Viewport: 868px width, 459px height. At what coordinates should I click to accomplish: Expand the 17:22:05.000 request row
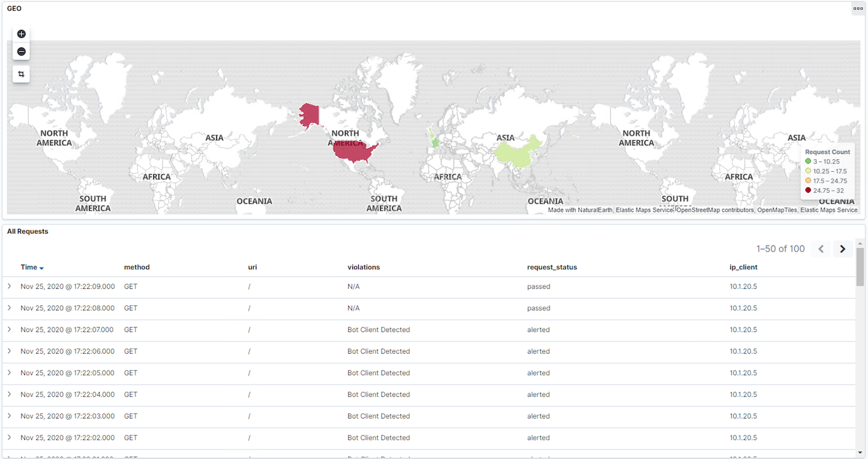(9, 372)
